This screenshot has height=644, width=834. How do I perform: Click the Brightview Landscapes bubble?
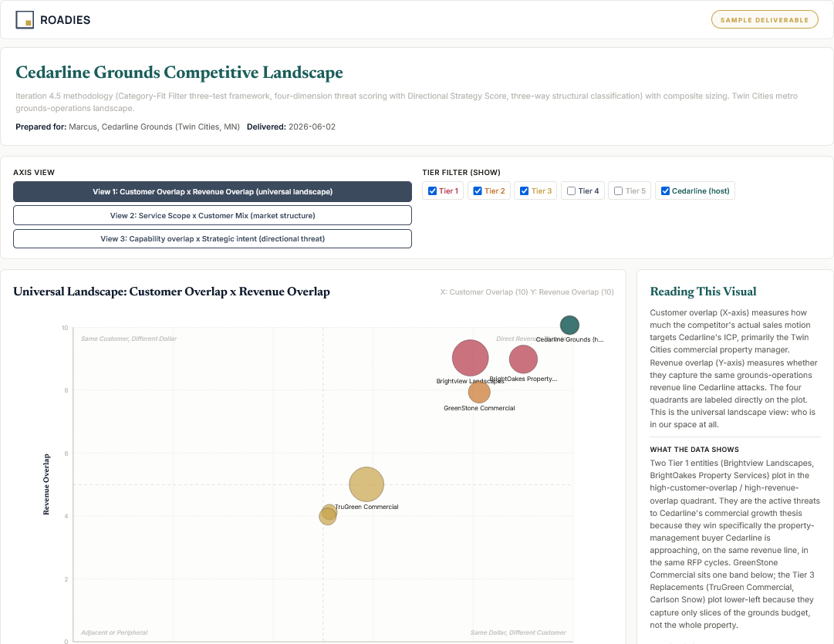[x=470, y=358]
